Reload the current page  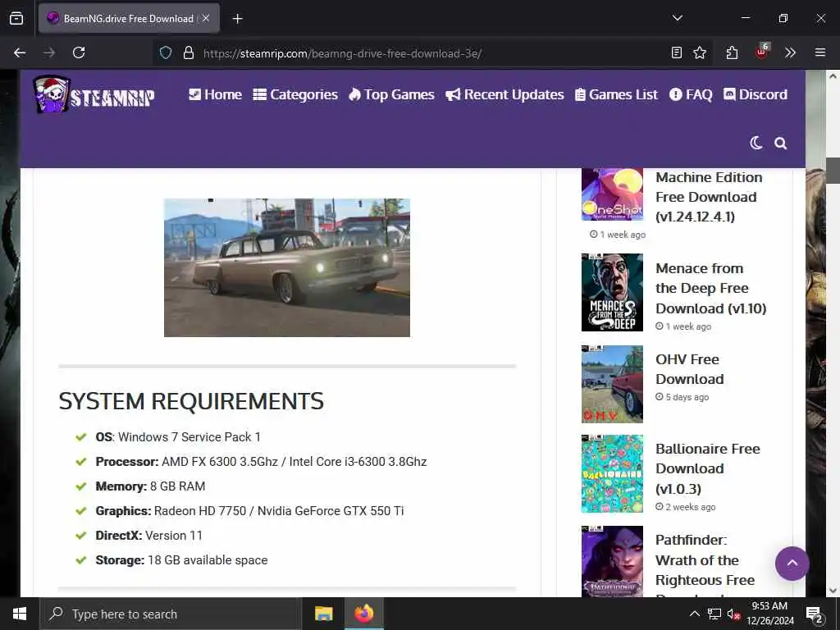tap(79, 52)
